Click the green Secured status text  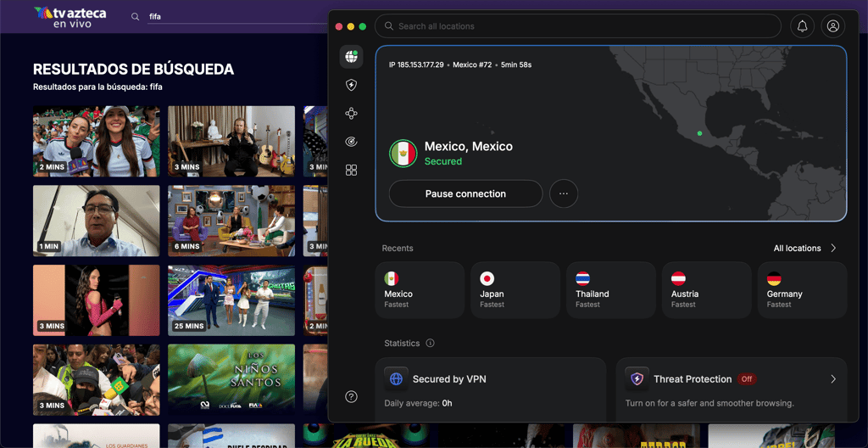coord(442,161)
